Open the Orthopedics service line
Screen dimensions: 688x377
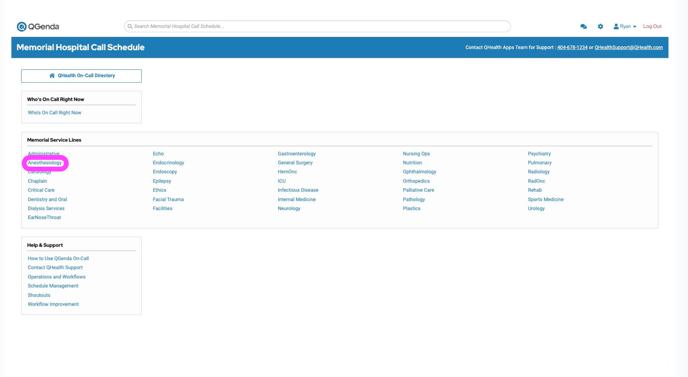coord(416,181)
